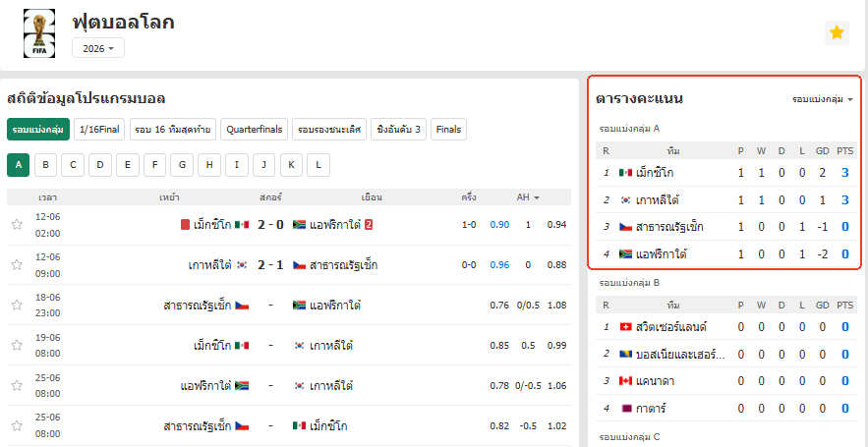The image size is (868, 447).
Task: Click home team เม็กซิโก in first match
Action: 212,225
